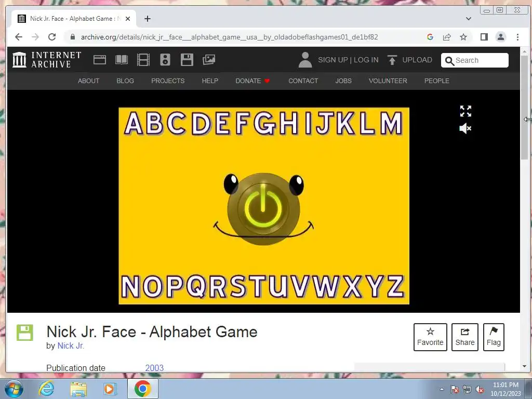Open the 2003 publication date link
532x399 pixels.
pos(154,368)
